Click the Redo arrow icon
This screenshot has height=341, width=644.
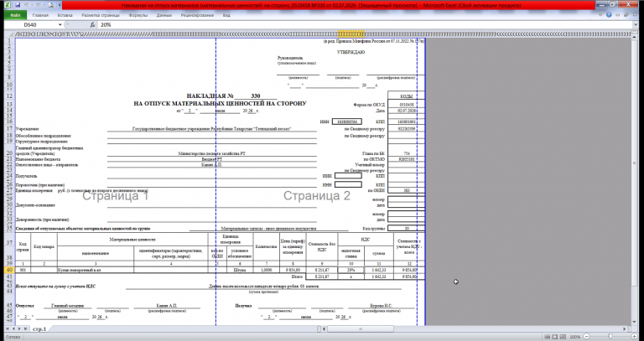[x=39, y=5]
